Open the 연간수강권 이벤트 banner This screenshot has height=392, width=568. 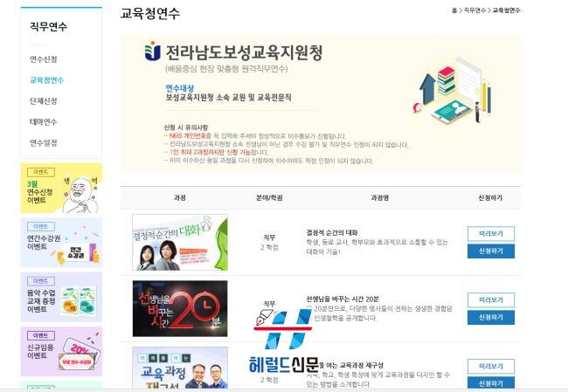click(x=61, y=243)
